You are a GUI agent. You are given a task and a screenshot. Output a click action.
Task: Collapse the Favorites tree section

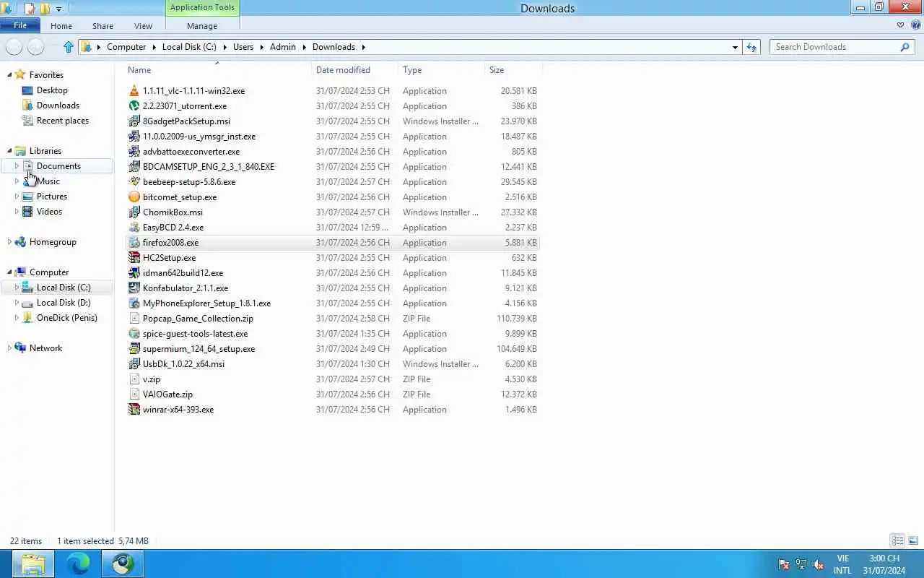pyautogui.click(x=10, y=75)
